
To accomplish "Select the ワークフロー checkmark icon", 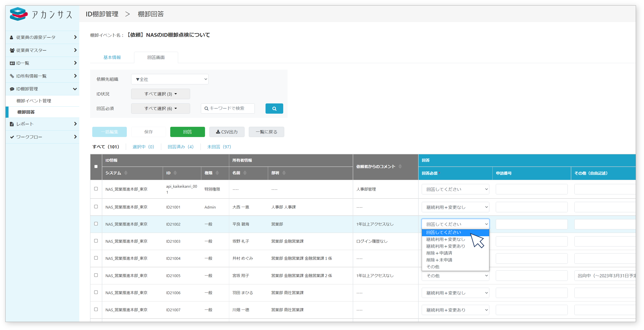I will click(x=11, y=137).
